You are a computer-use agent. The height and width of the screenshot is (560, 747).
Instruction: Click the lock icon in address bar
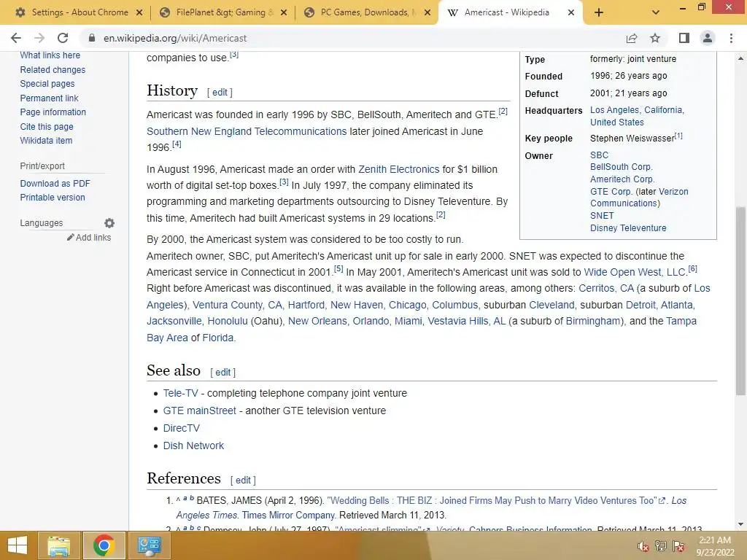pos(92,38)
